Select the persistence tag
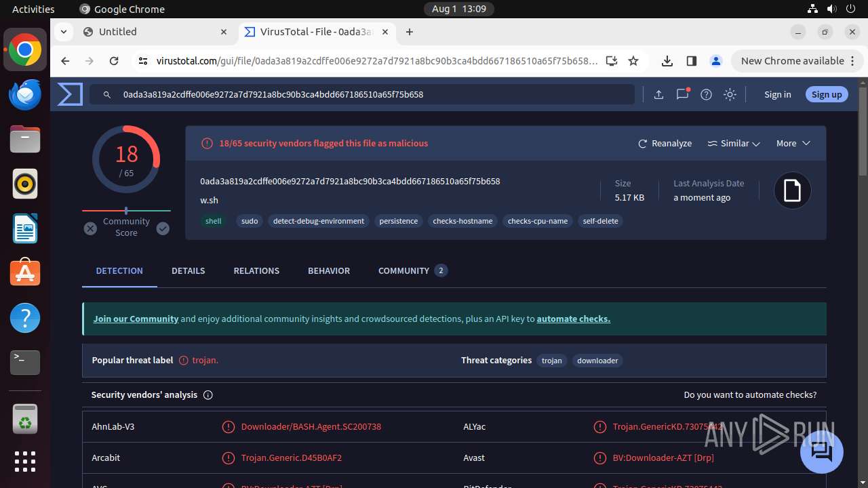This screenshot has height=488, width=868. pos(399,221)
